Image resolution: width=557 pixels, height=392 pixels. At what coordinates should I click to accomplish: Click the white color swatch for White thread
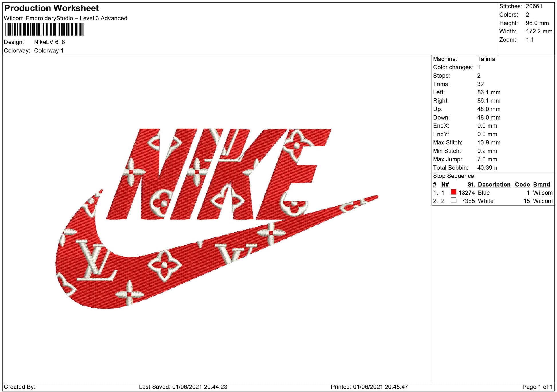[x=453, y=200]
